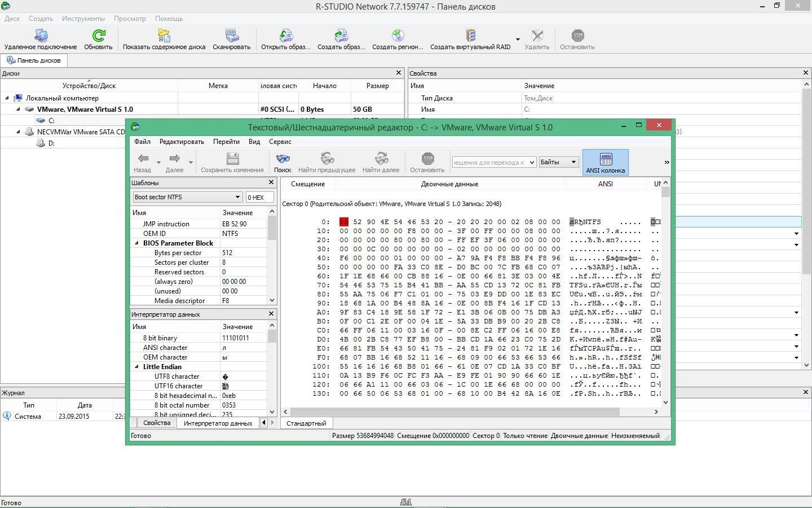
Task: Toggle the ANSI колонка button
Action: [x=606, y=163]
